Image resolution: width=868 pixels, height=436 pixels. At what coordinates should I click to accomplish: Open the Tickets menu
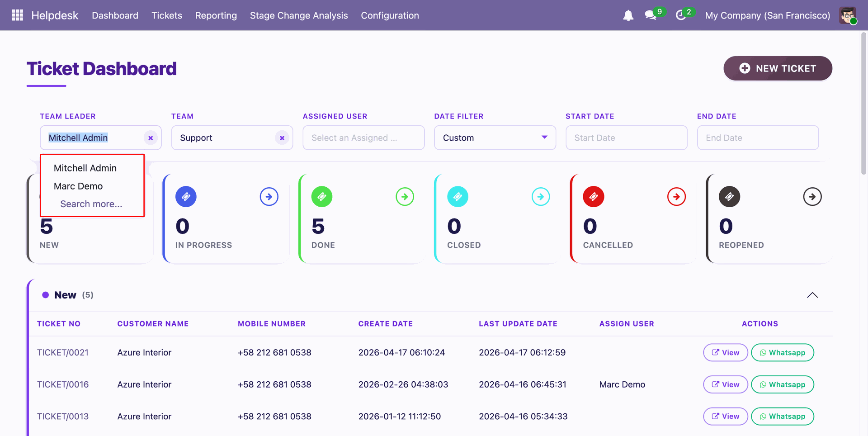[x=167, y=15]
